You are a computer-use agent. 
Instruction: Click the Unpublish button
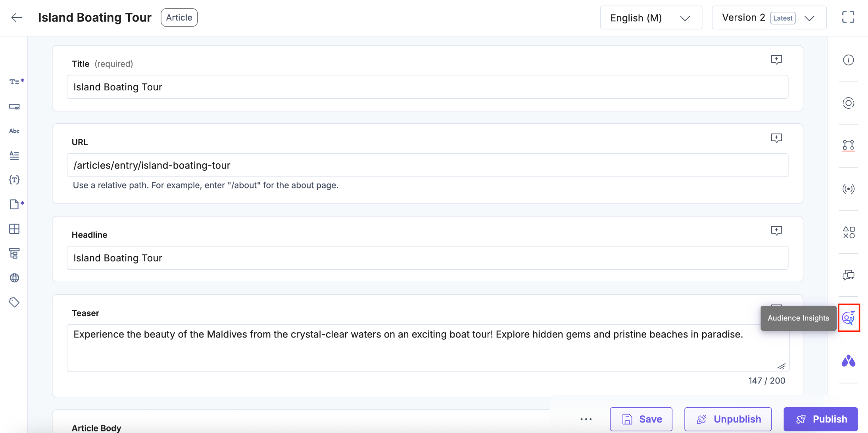[728, 419]
